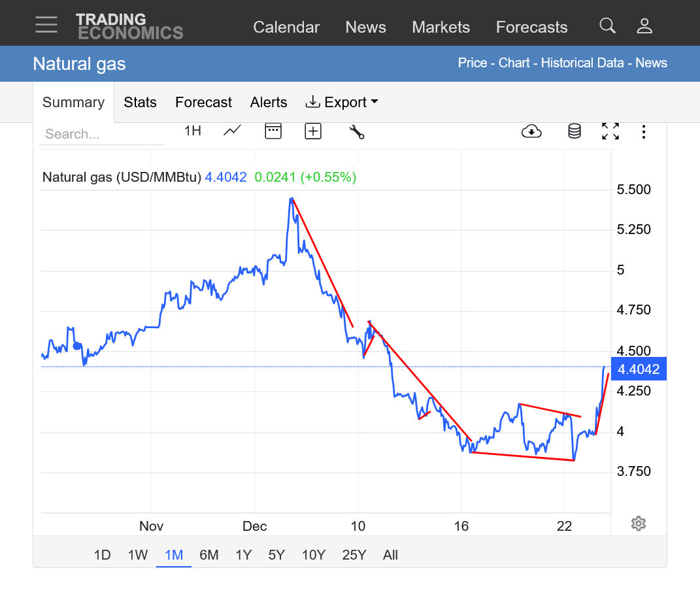700x589 pixels.
Task: Download chart using cloud icon
Action: click(531, 131)
